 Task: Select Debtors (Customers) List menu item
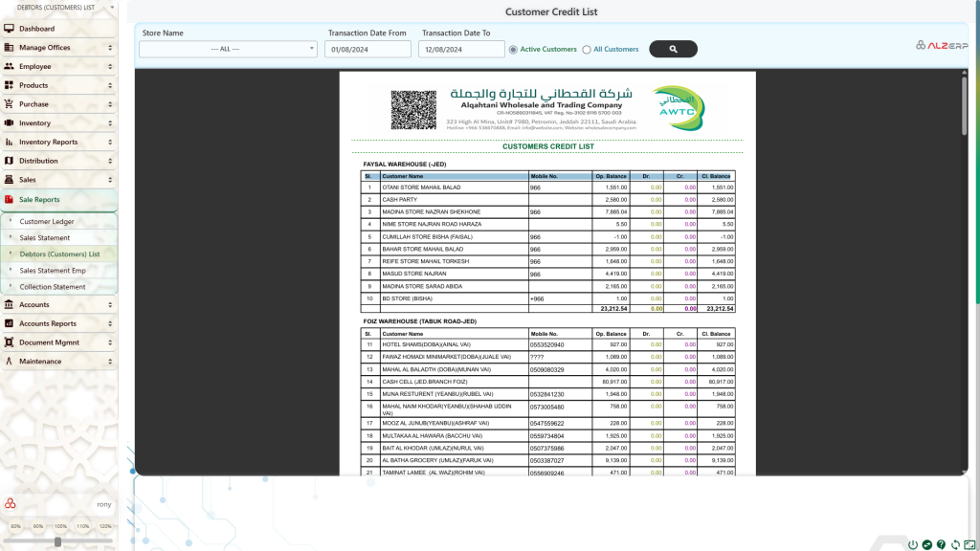59,253
